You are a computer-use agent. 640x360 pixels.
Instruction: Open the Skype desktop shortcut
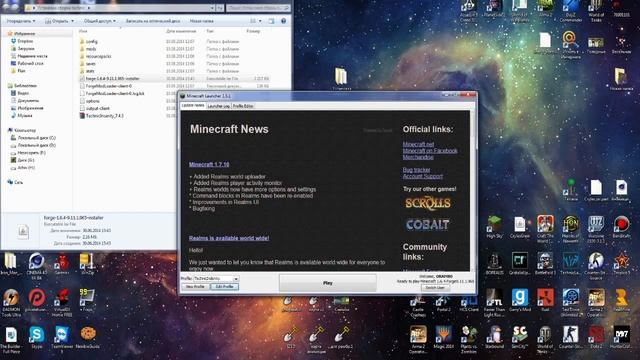click(x=36, y=338)
